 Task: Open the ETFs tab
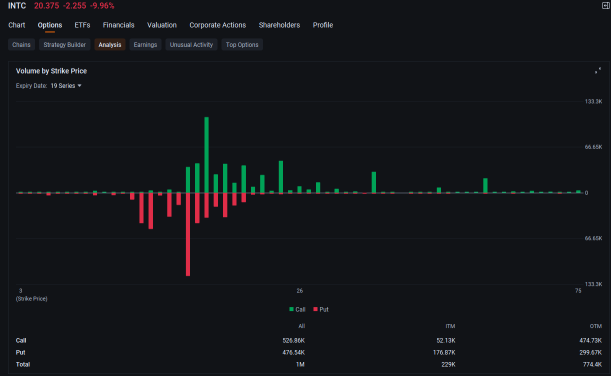82,25
